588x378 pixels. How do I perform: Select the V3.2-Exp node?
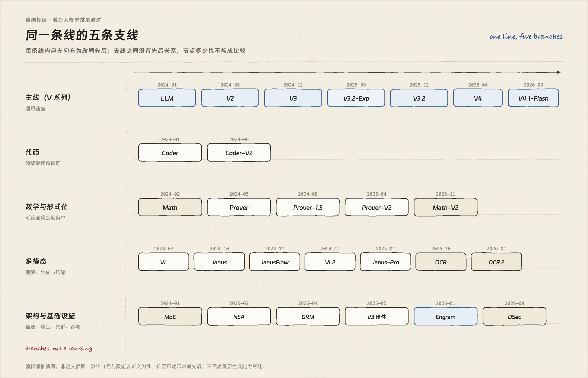pyautogui.click(x=356, y=98)
